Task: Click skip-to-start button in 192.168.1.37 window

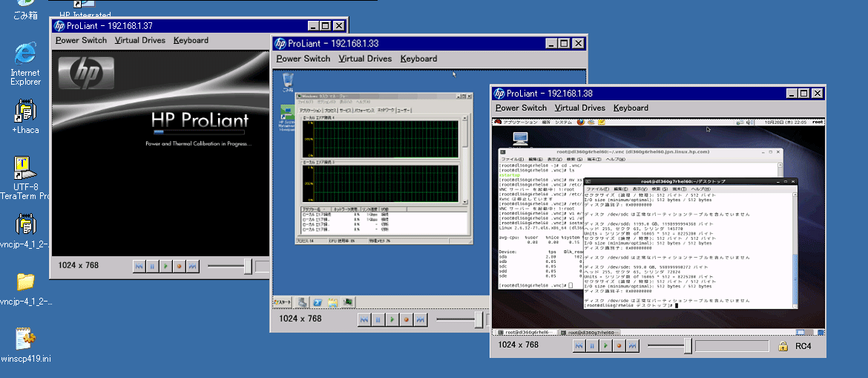Action: pyautogui.click(x=139, y=267)
